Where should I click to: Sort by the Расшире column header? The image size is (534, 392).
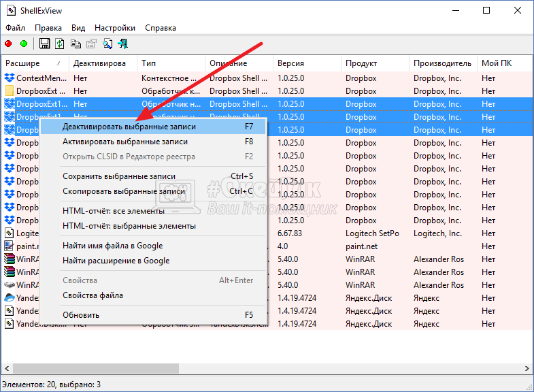pyautogui.click(x=35, y=63)
